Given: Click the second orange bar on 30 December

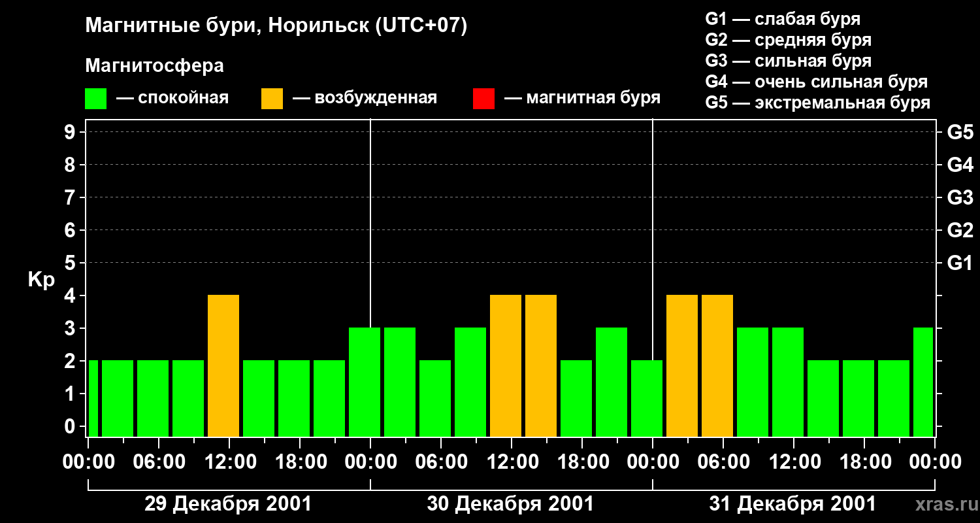Looking at the screenshot, I should coord(541,366).
